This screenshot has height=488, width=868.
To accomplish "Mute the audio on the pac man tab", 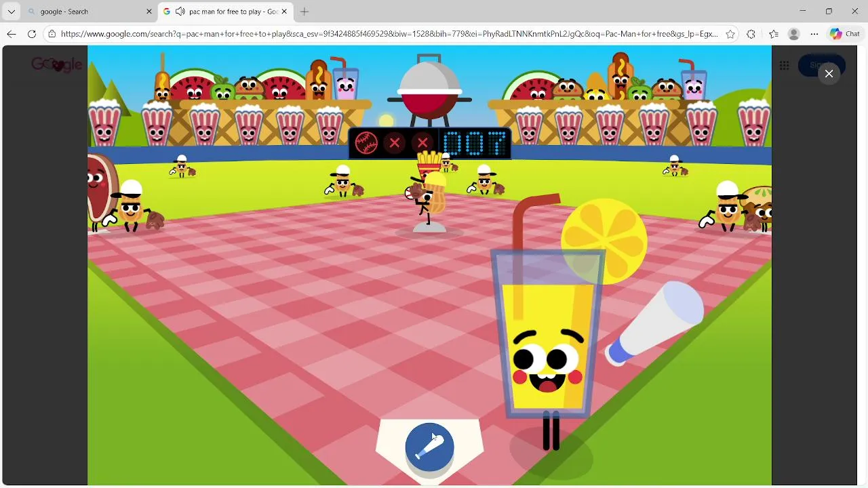I will [180, 12].
